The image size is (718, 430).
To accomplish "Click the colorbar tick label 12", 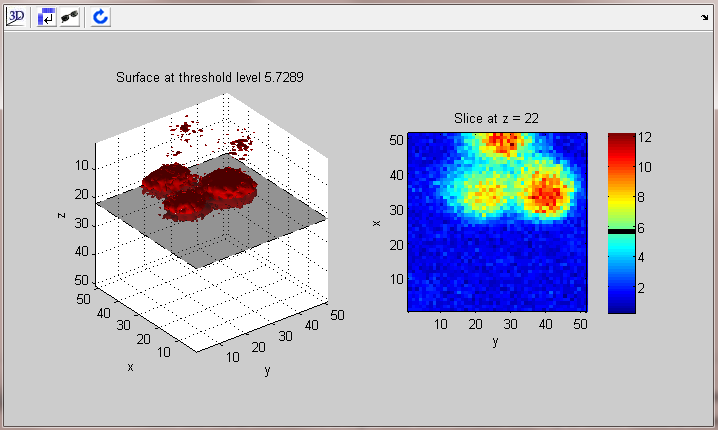I will (x=646, y=138).
